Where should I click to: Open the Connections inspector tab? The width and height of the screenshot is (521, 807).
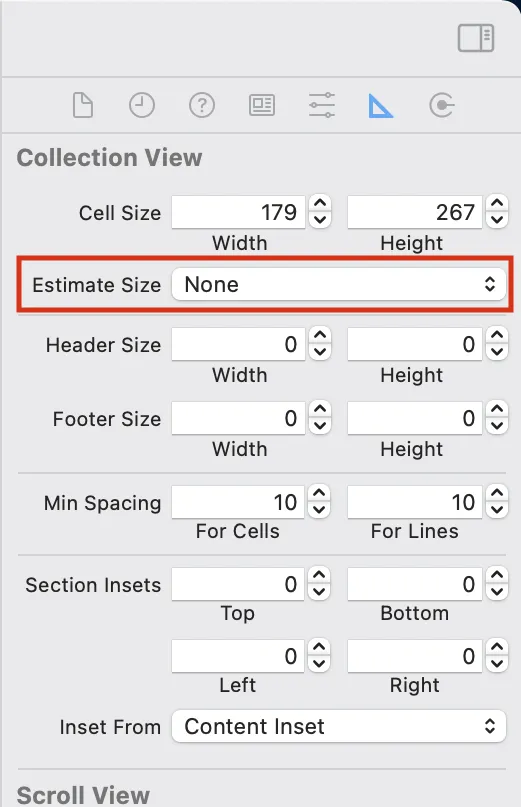[x=441, y=106]
